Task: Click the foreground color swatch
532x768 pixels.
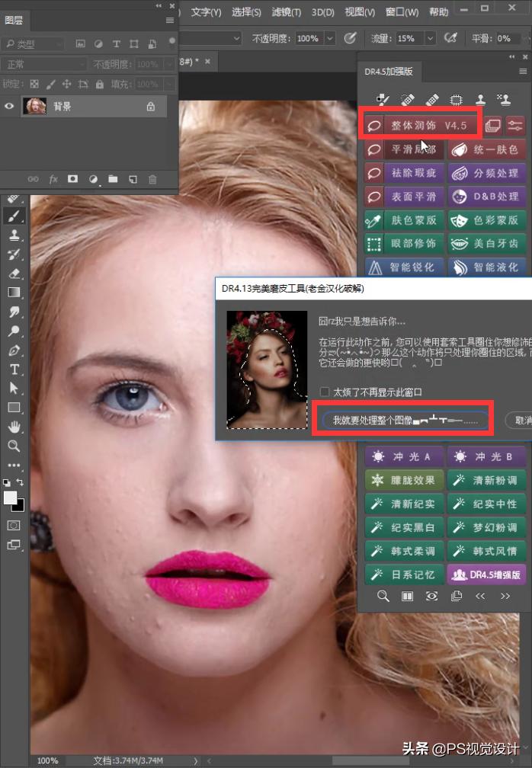Action: tap(11, 498)
